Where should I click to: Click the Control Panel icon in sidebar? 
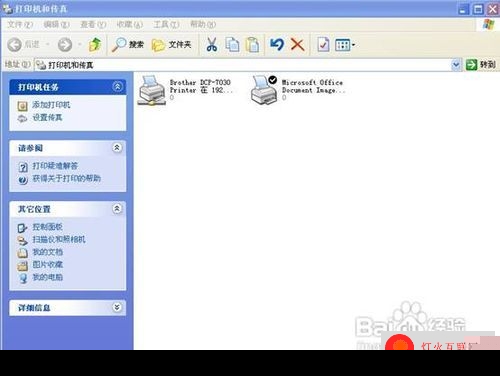pos(22,228)
